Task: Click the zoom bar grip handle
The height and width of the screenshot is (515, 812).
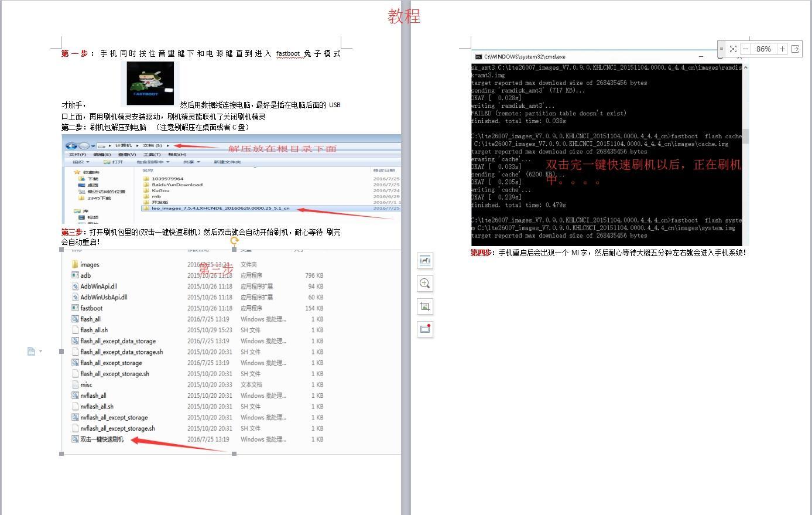Action: [721, 49]
